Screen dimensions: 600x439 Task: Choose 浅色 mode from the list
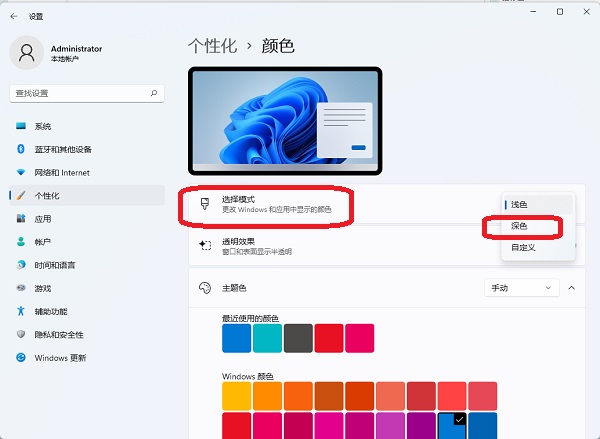pos(519,204)
